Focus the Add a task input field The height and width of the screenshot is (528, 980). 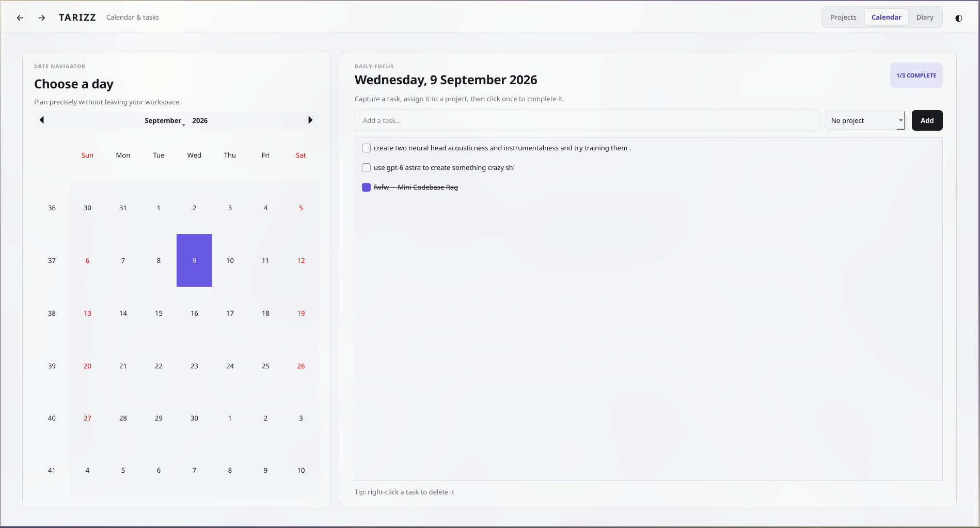587,120
